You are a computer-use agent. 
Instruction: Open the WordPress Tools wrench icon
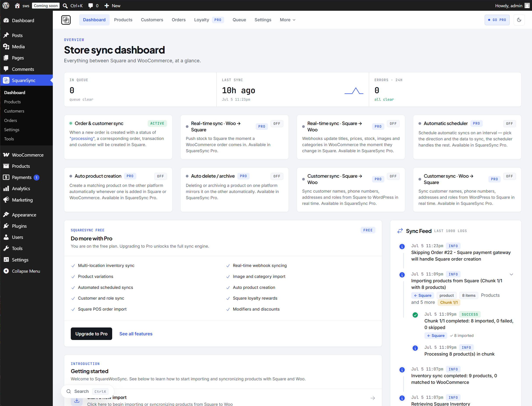pyautogui.click(x=6, y=249)
